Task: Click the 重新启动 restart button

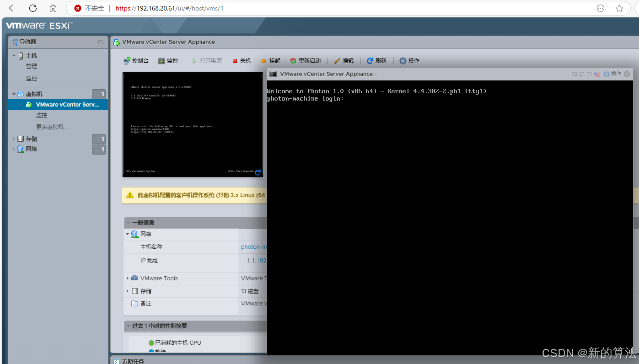Action: click(x=306, y=61)
